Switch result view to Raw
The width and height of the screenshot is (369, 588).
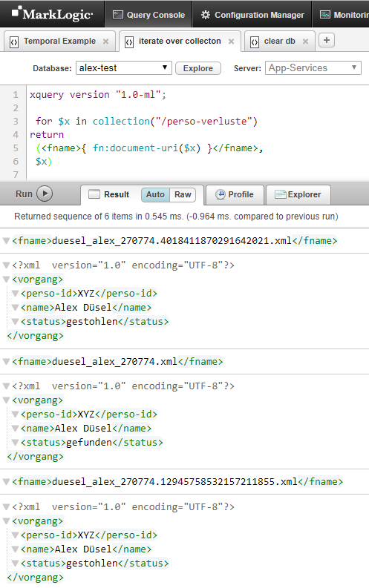(x=183, y=194)
